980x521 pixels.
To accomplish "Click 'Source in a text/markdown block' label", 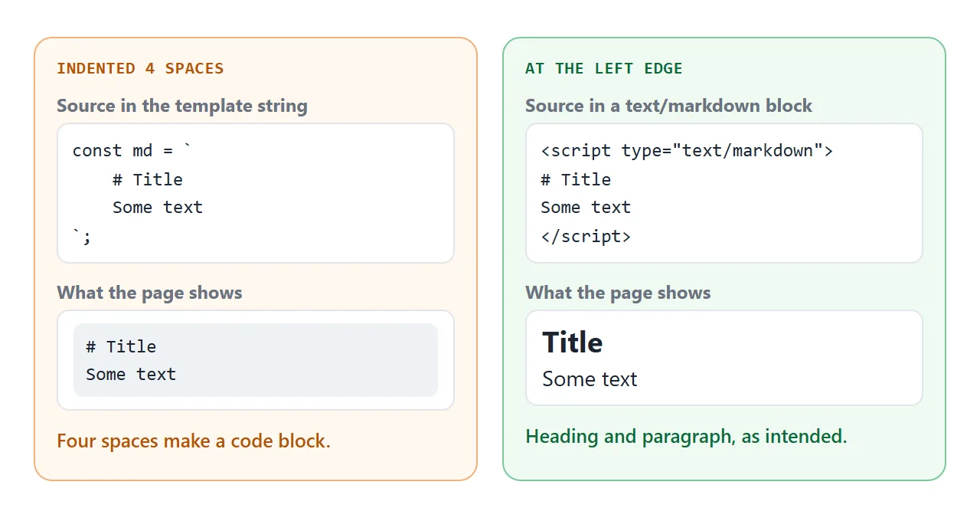I will coord(668,106).
